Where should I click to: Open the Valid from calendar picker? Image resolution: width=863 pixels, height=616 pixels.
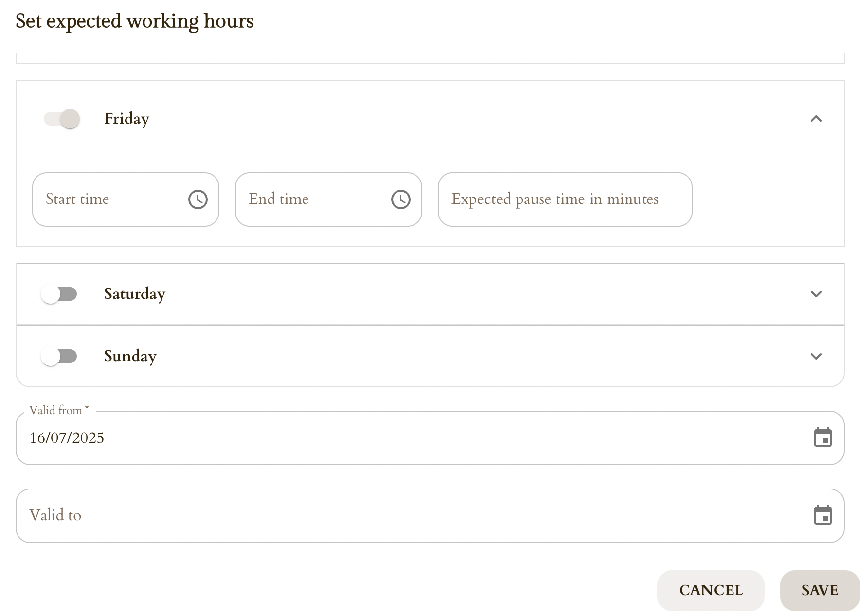823,437
